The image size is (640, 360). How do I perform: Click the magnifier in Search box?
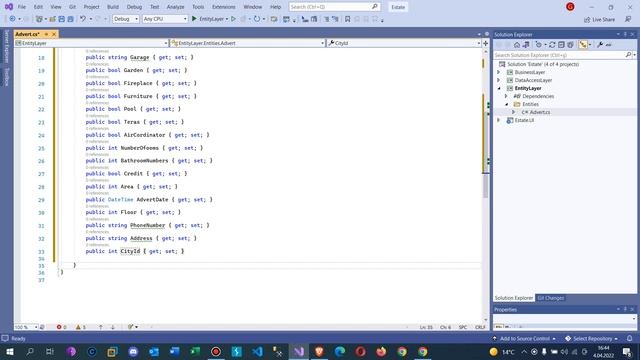[374, 7]
